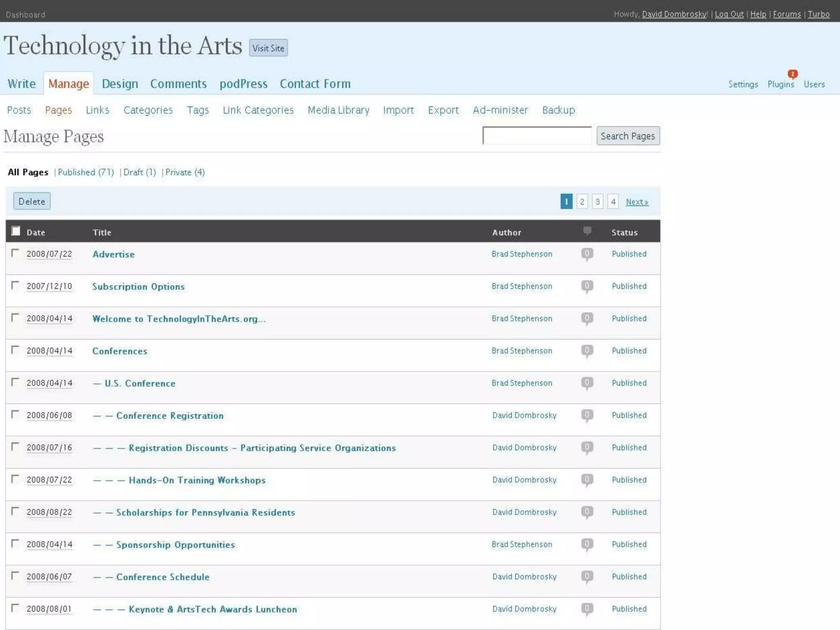Open the Help link in header
Viewport: 840px width, 630px height.
click(758, 14)
